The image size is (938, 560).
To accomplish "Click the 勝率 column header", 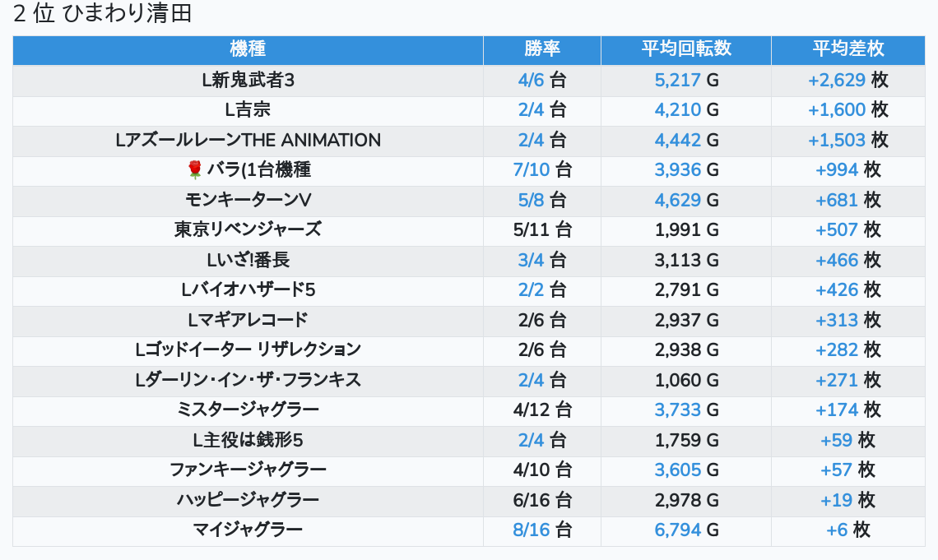I will point(541,49).
